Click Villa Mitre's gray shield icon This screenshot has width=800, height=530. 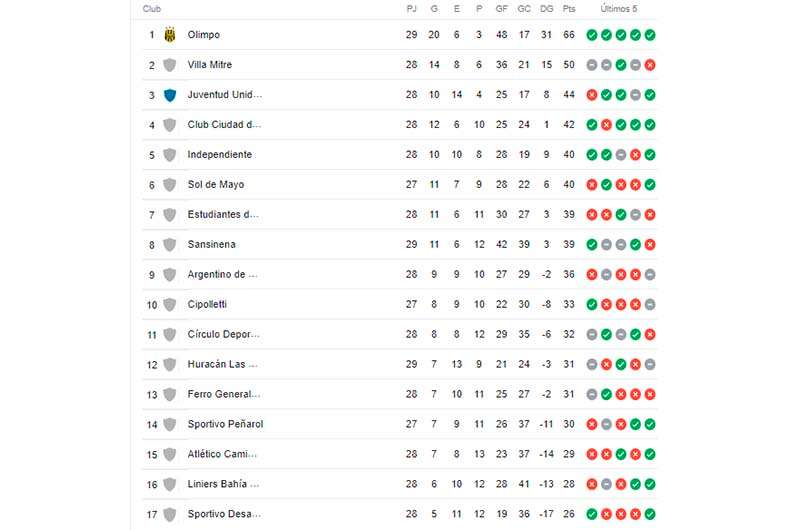pos(170,65)
